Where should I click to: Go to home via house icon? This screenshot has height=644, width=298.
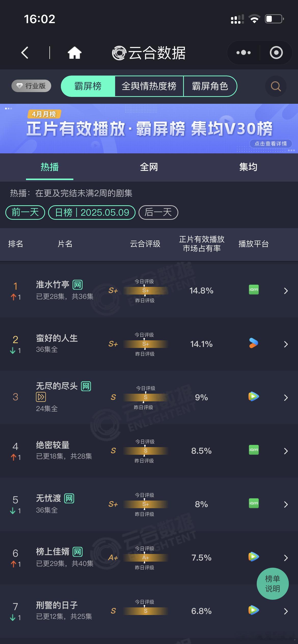point(74,53)
